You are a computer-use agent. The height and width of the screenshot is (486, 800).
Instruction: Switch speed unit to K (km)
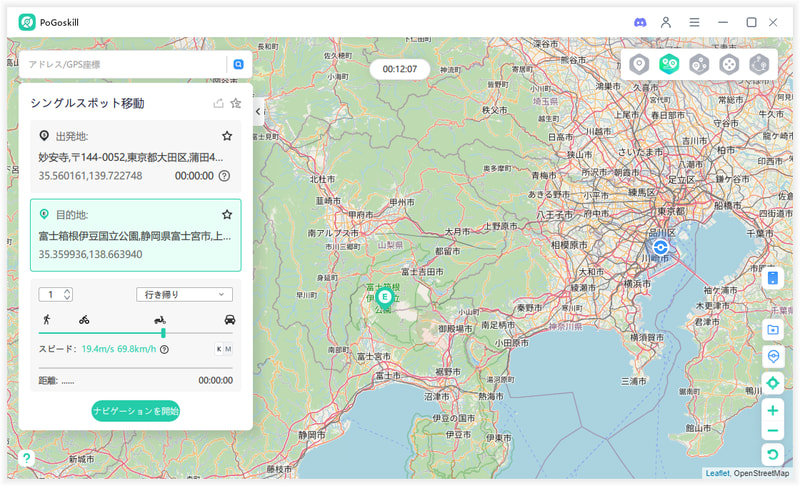219,349
